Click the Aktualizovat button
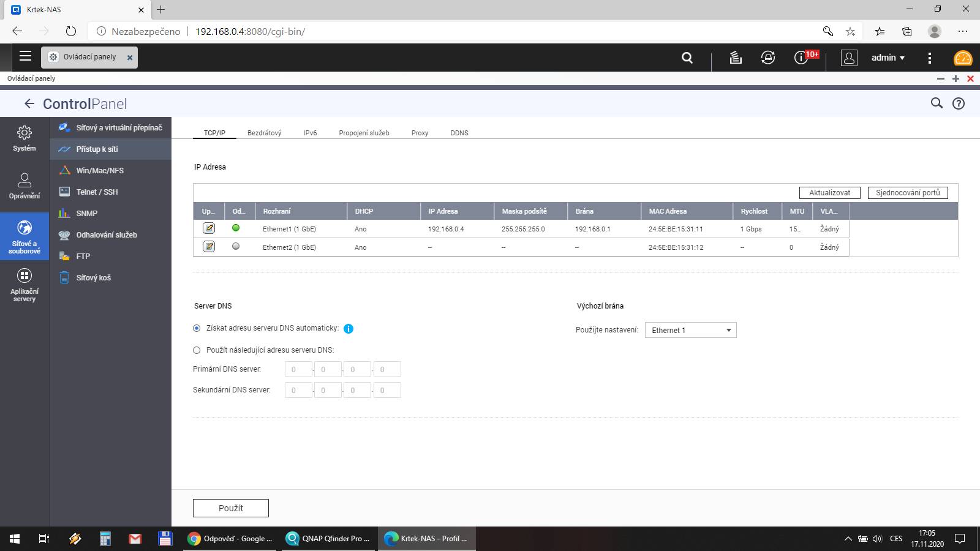Image resolution: width=980 pixels, height=551 pixels. point(829,192)
